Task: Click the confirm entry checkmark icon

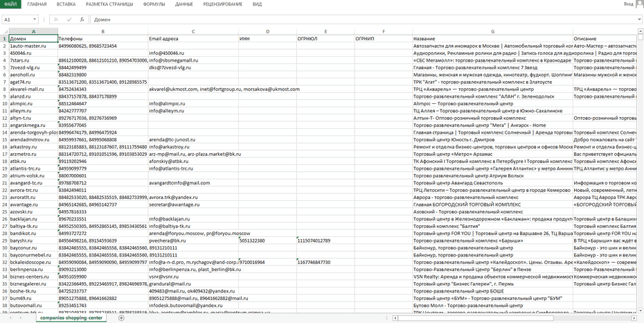Action: tap(69, 20)
